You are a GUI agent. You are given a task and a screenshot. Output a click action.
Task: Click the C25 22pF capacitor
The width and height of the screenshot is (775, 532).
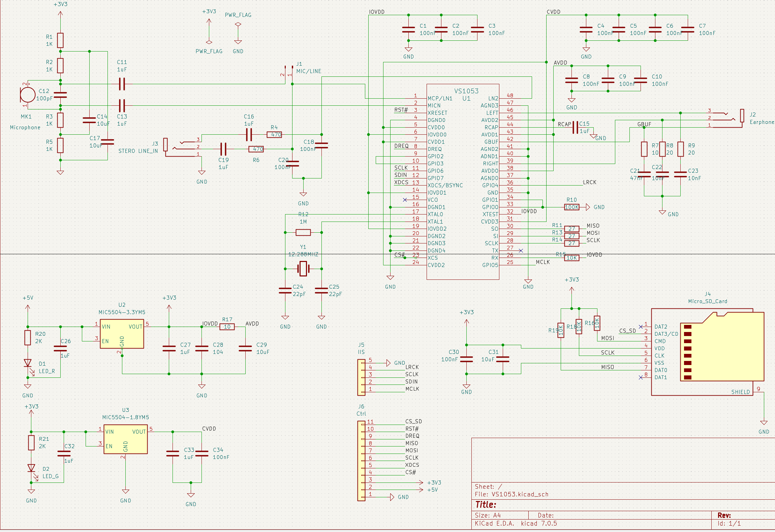coord(321,291)
